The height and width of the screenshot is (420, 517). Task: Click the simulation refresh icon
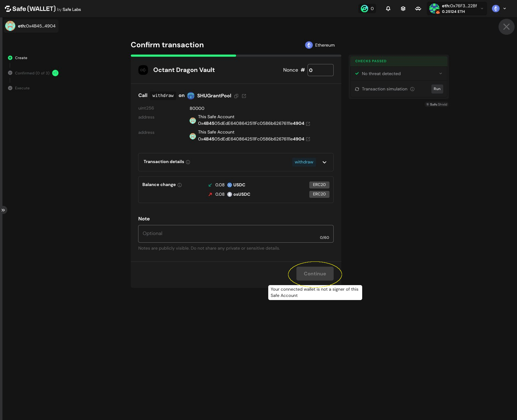pos(357,89)
